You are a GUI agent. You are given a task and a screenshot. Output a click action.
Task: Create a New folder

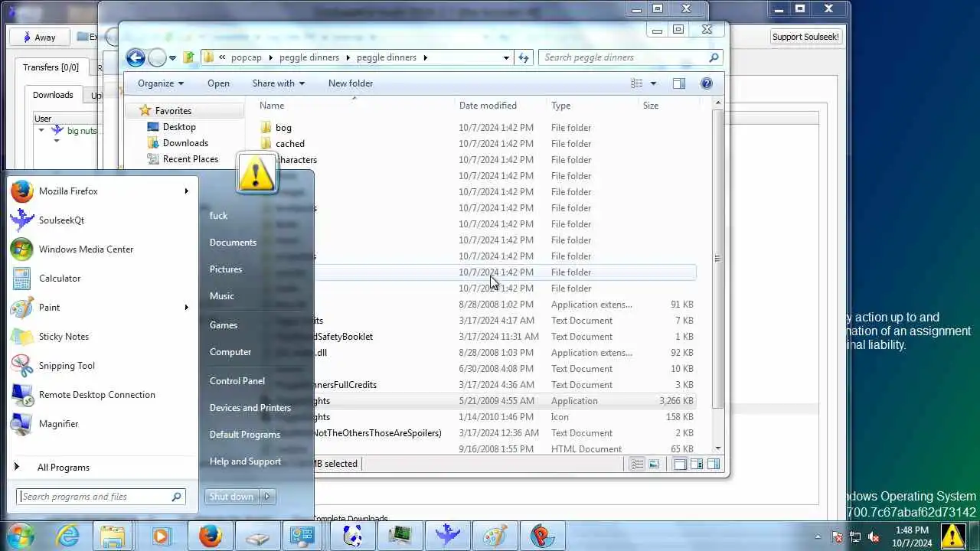pos(351,83)
